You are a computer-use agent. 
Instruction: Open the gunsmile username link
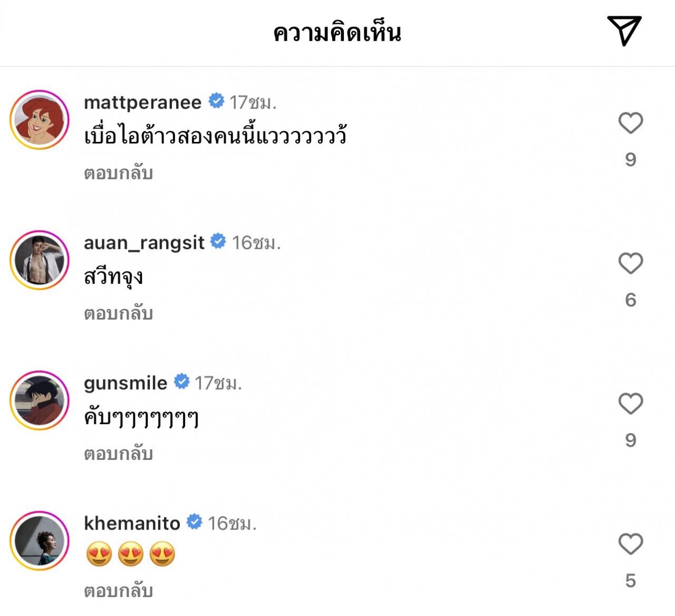click(126, 382)
